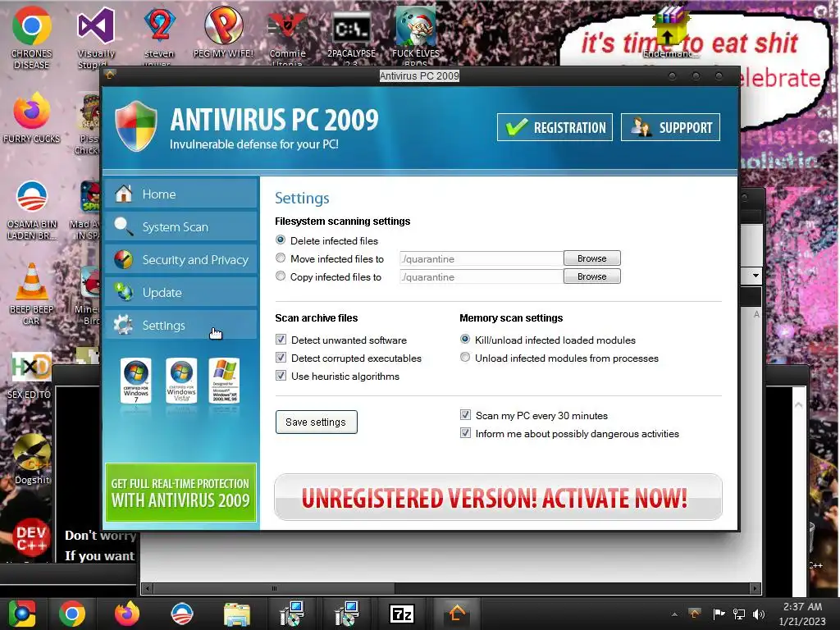The width and height of the screenshot is (840, 630).
Task: Open the steven desktop icon
Action: coord(159,34)
